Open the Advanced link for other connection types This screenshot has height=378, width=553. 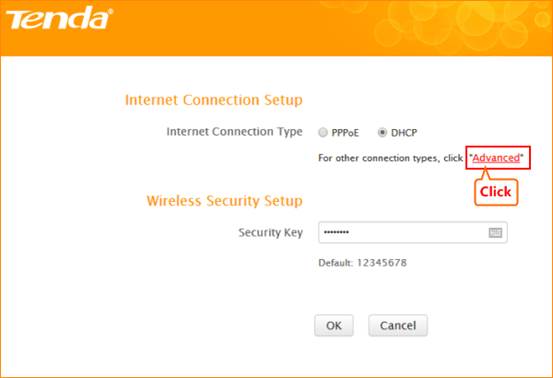tap(496, 158)
